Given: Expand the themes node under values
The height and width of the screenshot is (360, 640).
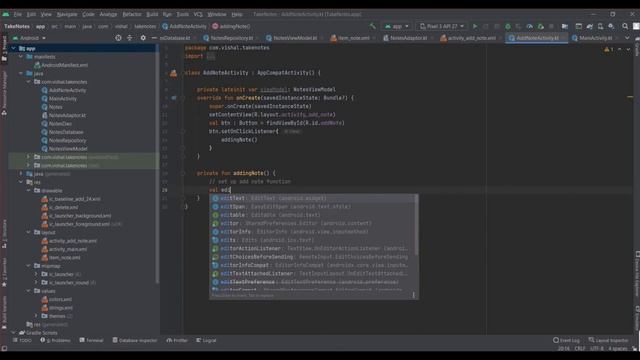Looking at the screenshot, I should point(36,316).
